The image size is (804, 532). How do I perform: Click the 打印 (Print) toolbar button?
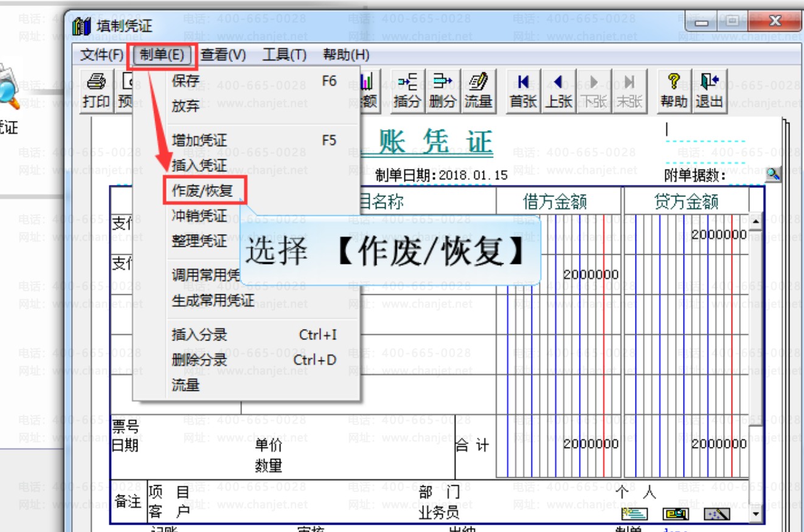[x=97, y=91]
